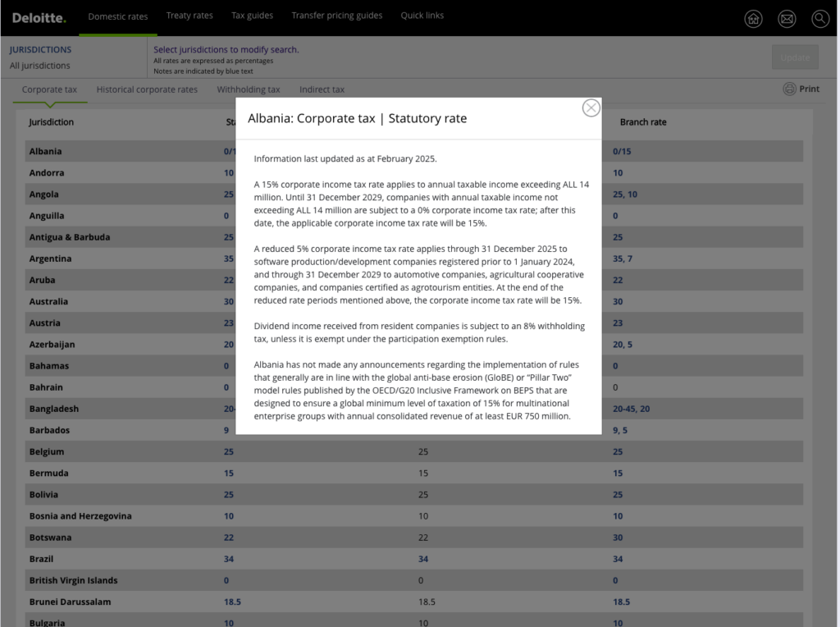Viewport: 840px width, 627px height.
Task: Open Barbados branch rate 9, 5
Action: (620, 430)
